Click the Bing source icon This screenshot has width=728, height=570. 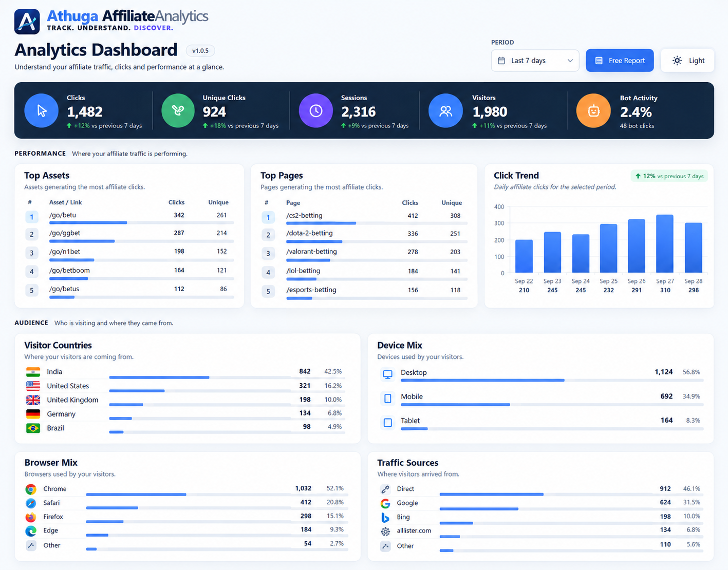385,518
